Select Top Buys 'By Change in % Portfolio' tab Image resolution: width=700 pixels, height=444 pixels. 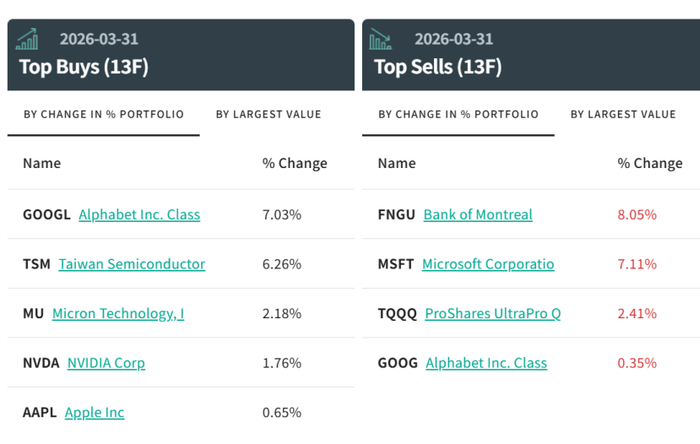point(103,114)
